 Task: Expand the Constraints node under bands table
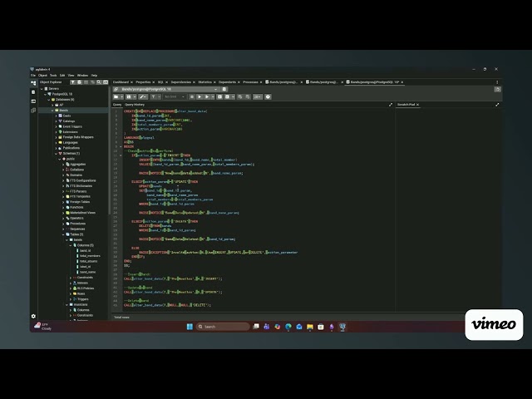point(72,278)
